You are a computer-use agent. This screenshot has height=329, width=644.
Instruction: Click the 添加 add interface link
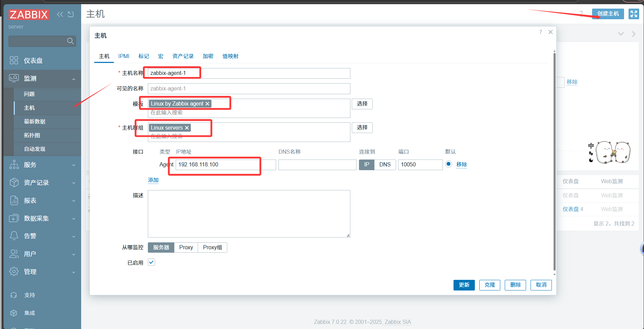coord(153,180)
